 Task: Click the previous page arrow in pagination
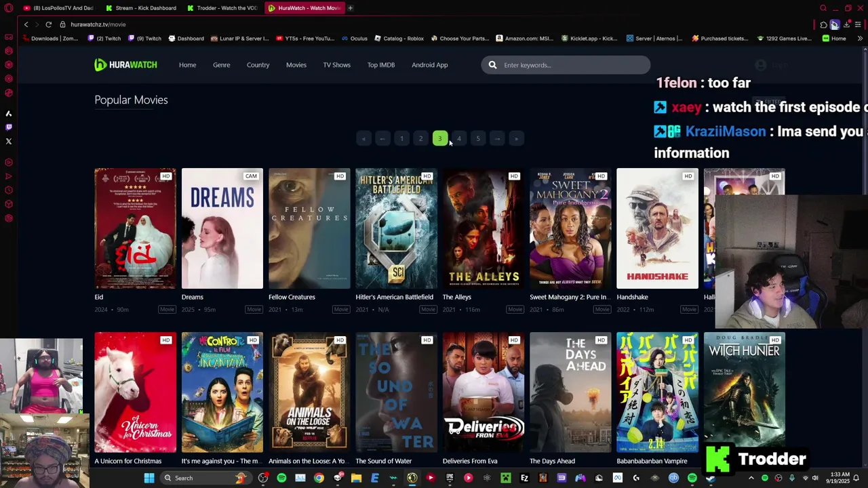pyautogui.click(x=382, y=138)
